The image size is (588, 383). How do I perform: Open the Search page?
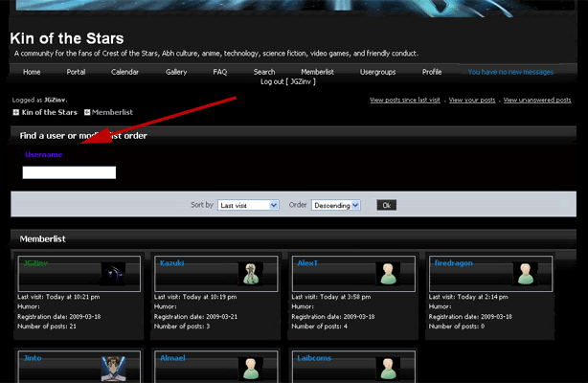coord(264,72)
